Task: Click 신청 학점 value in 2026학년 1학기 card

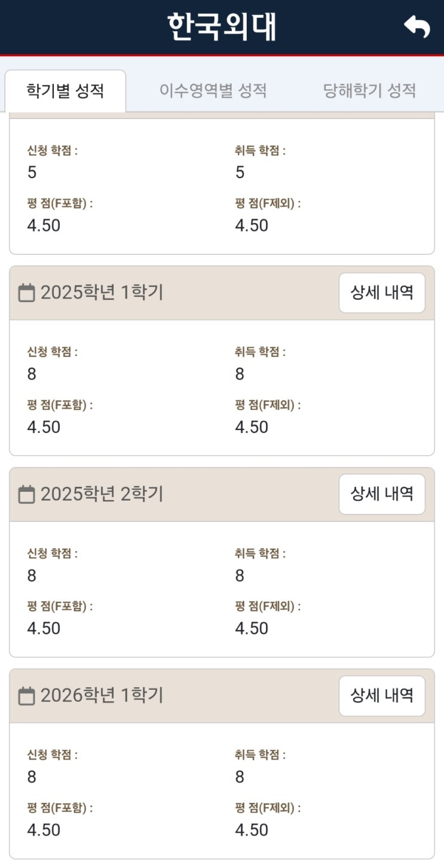Action: pyautogui.click(x=32, y=777)
